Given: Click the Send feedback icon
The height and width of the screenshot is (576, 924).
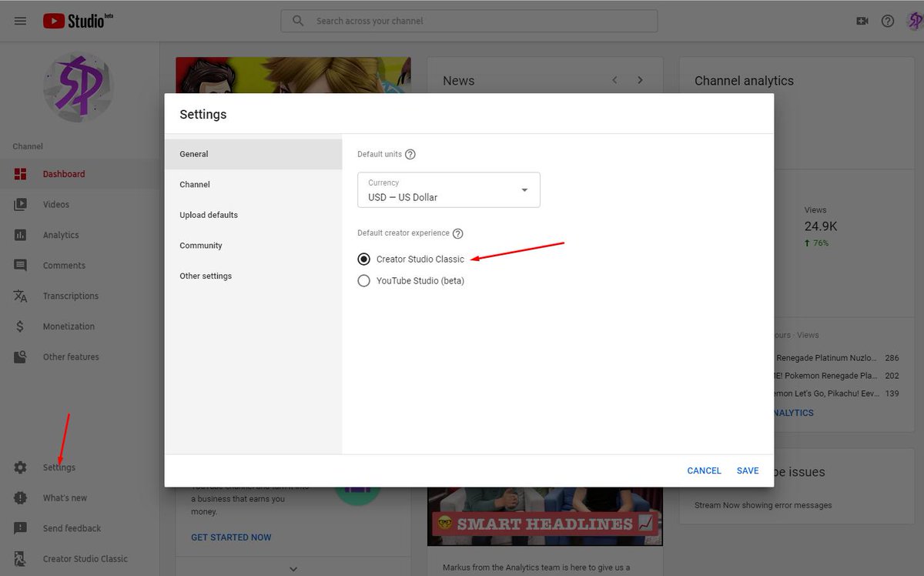Looking at the screenshot, I should pyautogui.click(x=21, y=528).
